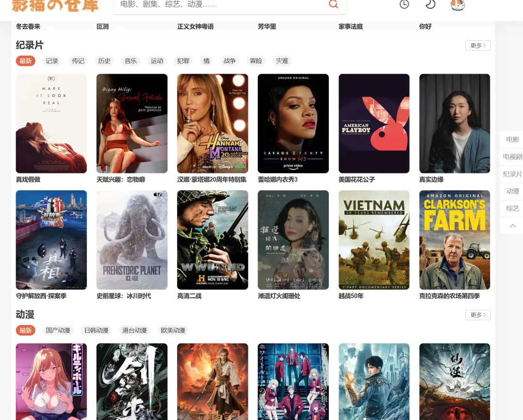Select the 战争 category tab

coord(230,61)
